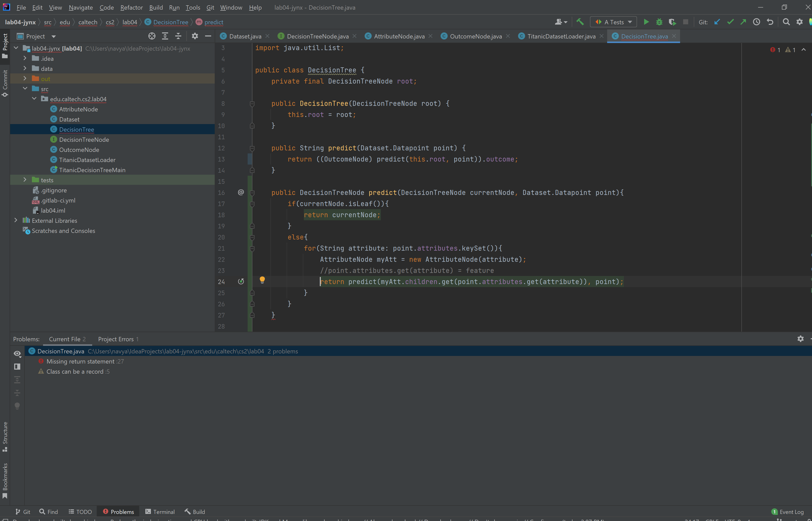Viewport: 812px width, 521px height.
Task: Click Git update project arrow icon
Action: point(717,22)
